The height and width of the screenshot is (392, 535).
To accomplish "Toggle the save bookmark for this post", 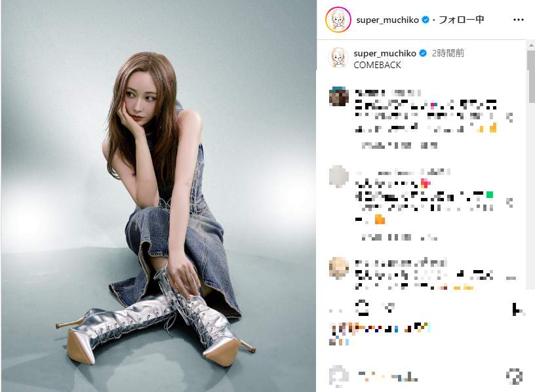I will point(517,309).
